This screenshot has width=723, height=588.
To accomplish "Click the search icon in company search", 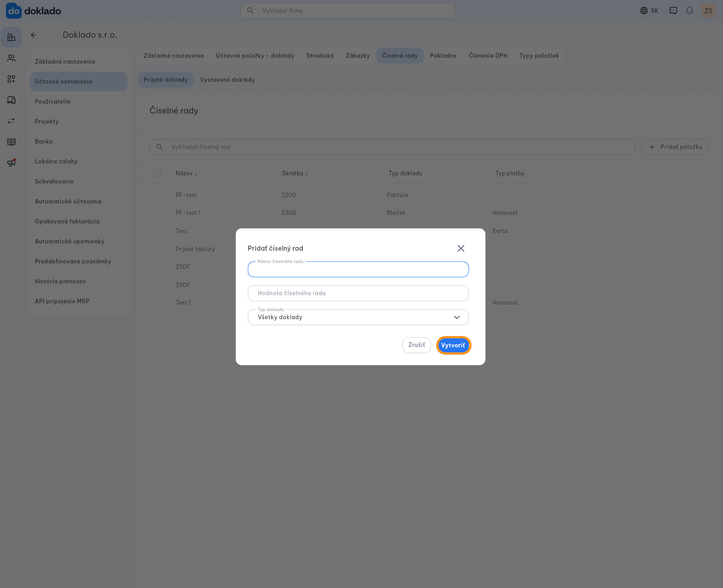I will pyautogui.click(x=250, y=11).
